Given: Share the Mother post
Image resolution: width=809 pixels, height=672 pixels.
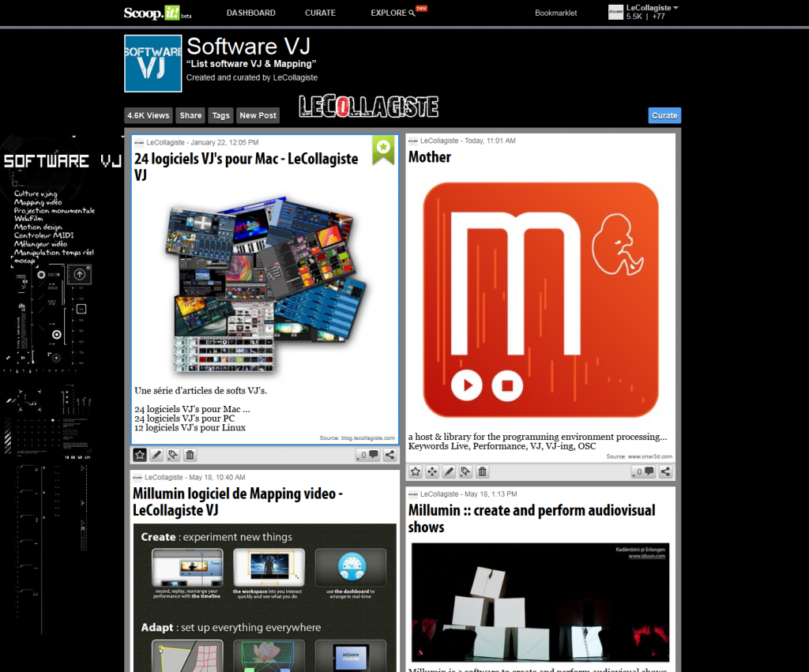Looking at the screenshot, I should (665, 471).
